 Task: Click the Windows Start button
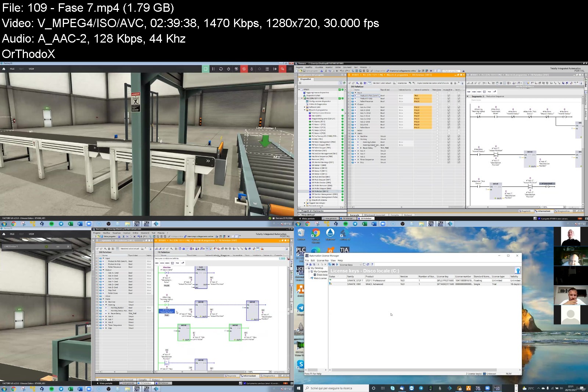point(298,388)
